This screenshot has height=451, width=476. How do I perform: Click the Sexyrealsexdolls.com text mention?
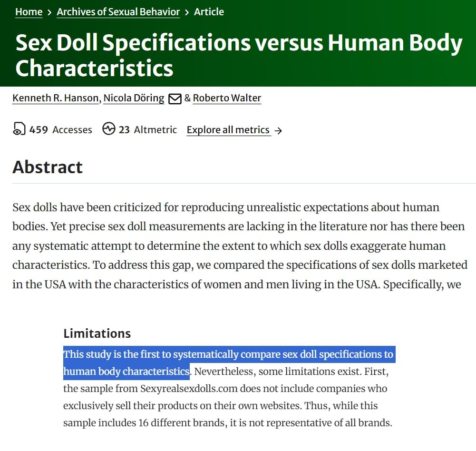click(188, 389)
